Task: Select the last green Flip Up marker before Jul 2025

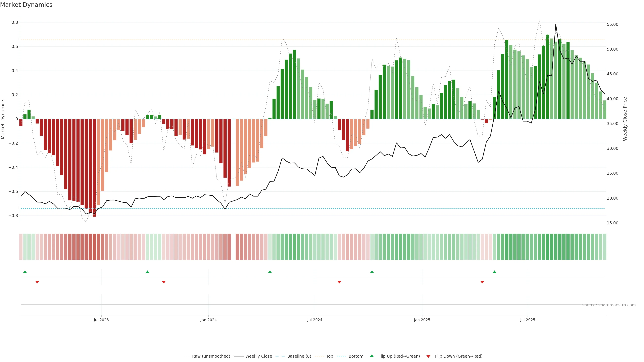Action: [494, 272]
